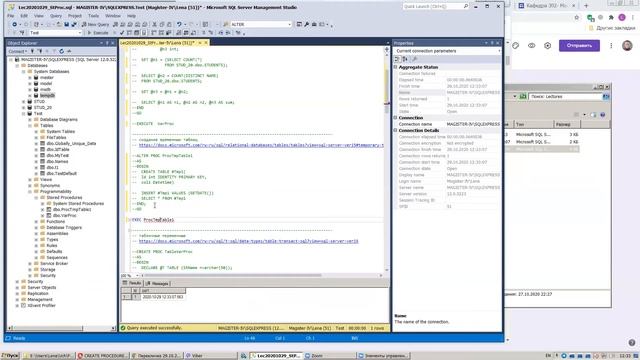Refresh Object Explorer via refresh icon
640x360 pixels.
(x=62, y=51)
